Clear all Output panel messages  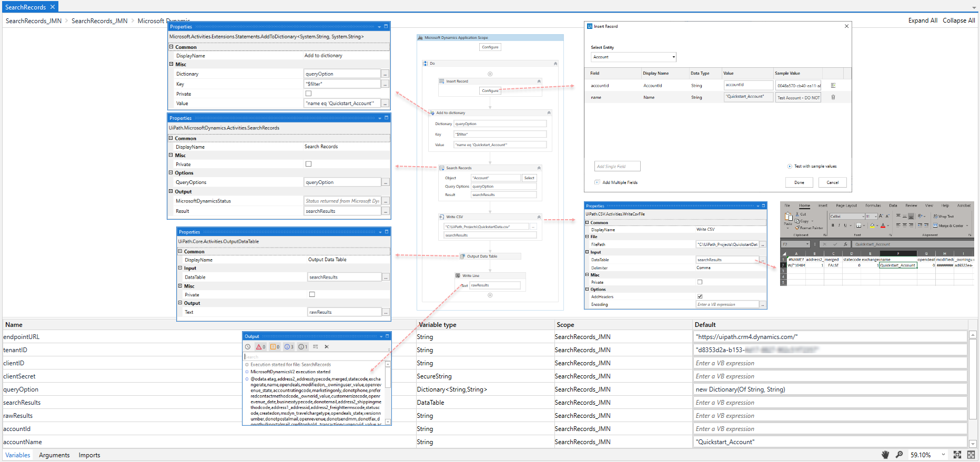327,347
